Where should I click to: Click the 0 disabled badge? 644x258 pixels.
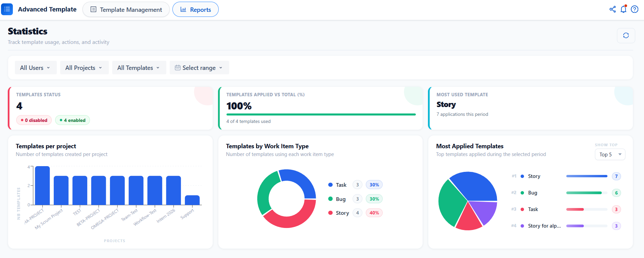pyautogui.click(x=34, y=120)
